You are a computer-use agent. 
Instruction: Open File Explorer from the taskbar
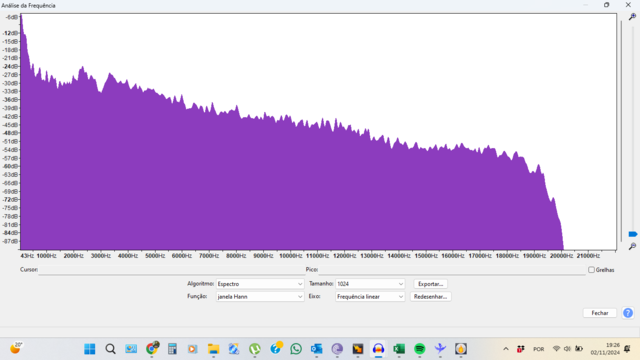point(213,349)
